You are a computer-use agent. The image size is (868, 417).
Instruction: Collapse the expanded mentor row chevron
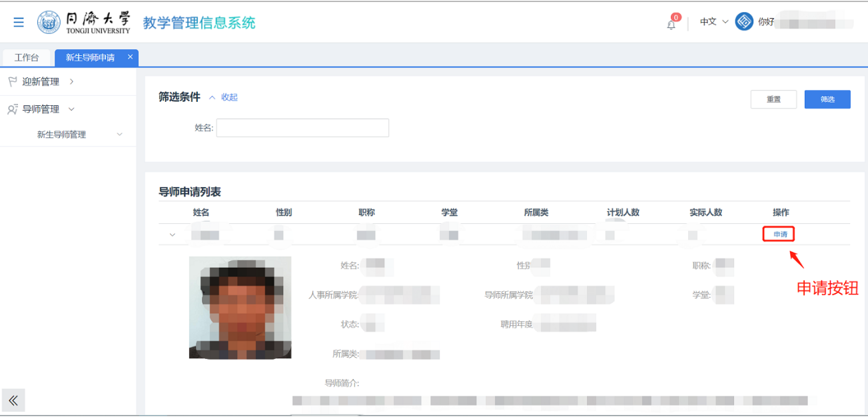coord(173,234)
